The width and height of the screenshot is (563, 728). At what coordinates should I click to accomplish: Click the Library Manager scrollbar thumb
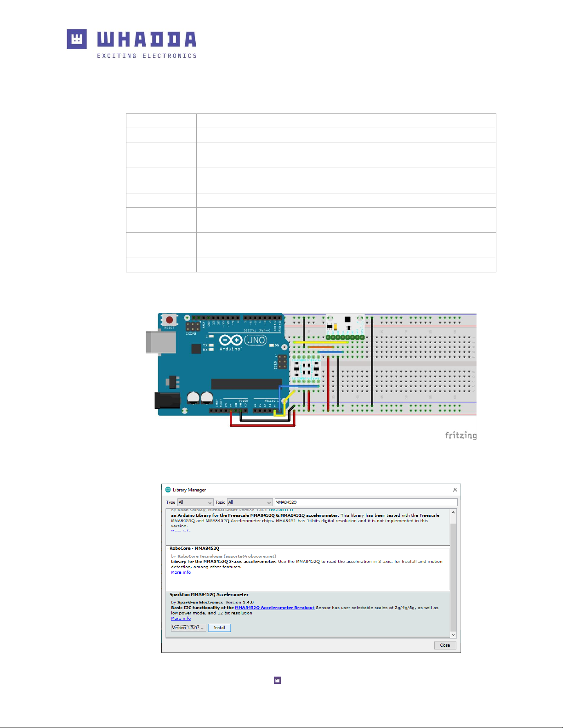(453, 577)
